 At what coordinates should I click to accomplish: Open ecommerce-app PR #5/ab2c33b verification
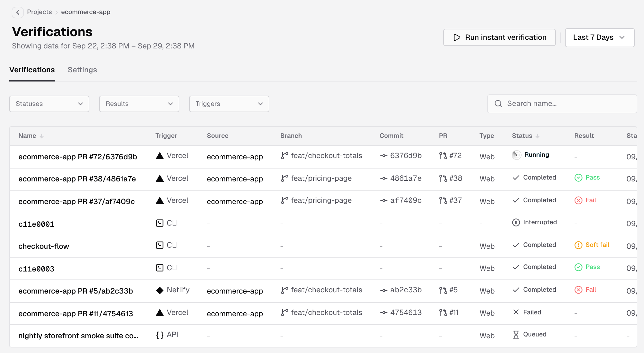[x=76, y=291]
